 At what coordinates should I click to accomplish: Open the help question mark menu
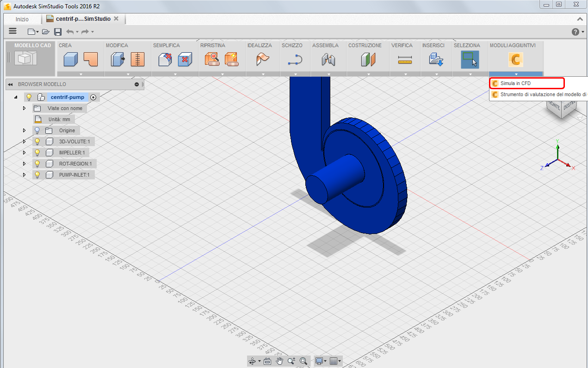576,31
